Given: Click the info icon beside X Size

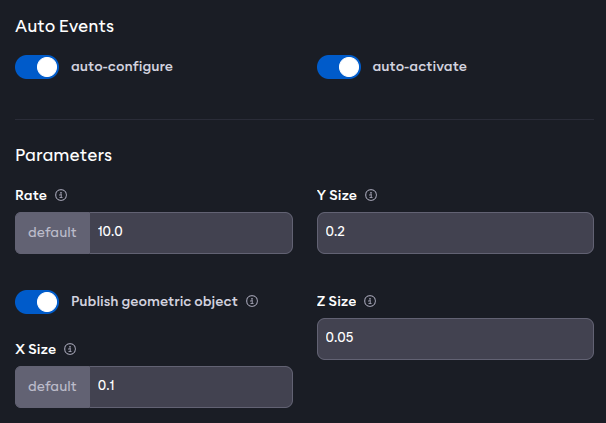Looking at the screenshot, I should click(x=70, y=349).
